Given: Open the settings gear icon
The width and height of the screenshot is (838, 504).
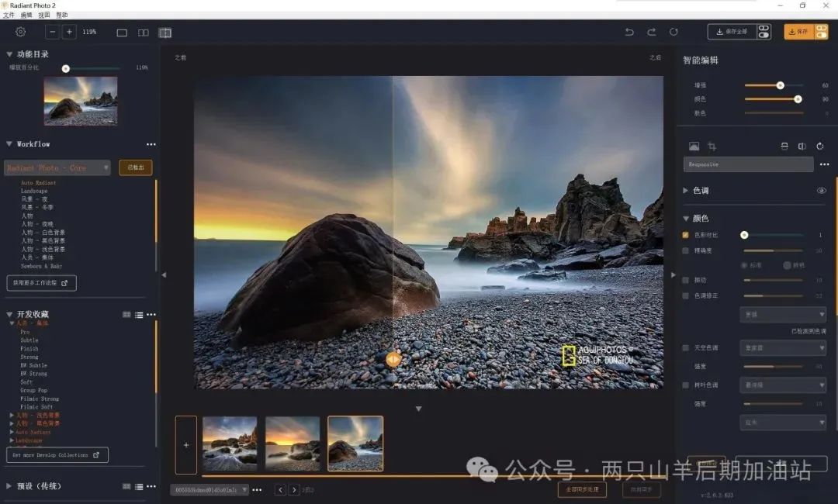Looking at the screenshot, I should pos(20,32).
